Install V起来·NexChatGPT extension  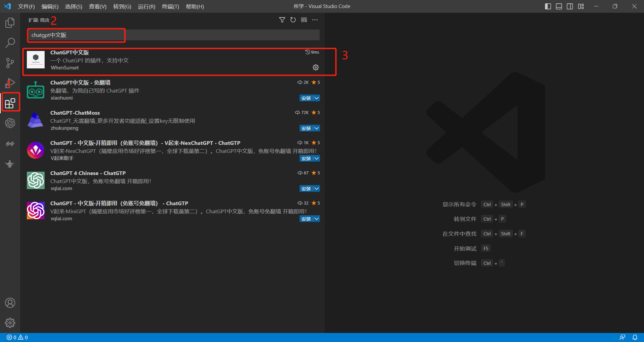[306, 158]
